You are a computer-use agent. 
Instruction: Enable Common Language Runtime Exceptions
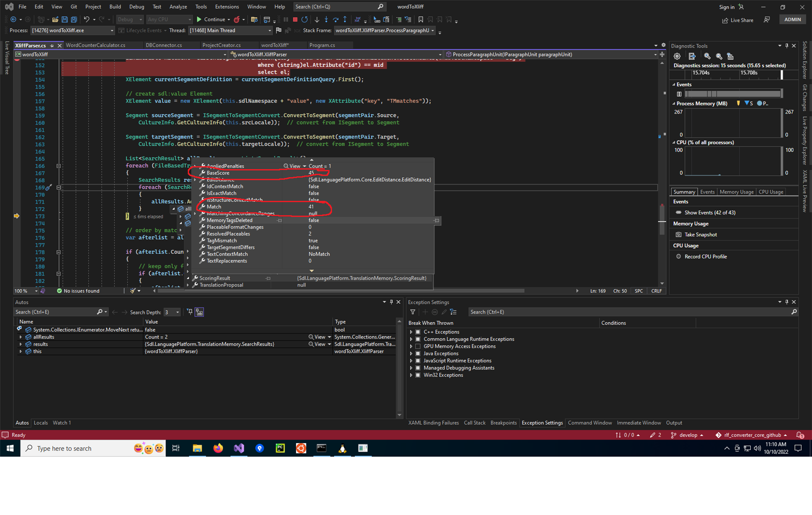417,339
